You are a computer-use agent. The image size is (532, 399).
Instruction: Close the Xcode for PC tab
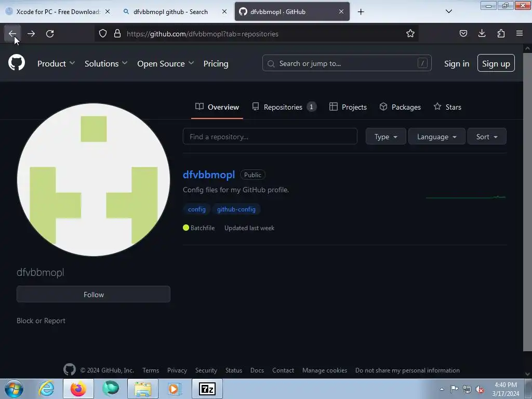coord(108,11)
